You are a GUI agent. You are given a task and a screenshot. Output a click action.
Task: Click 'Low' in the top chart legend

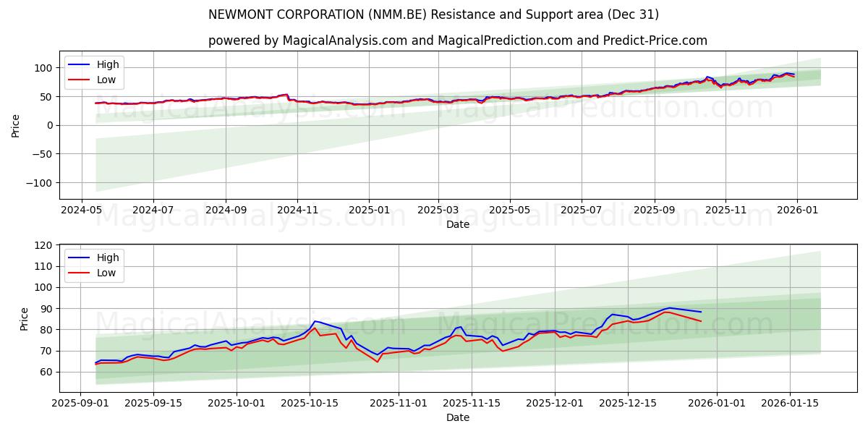click(106, 80)
